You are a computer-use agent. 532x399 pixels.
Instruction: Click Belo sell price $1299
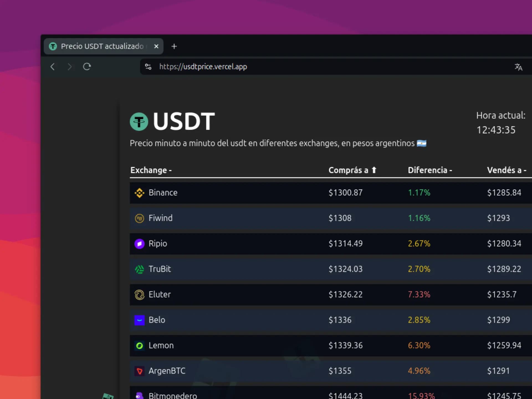pyautogui.click(x=498, y=320)
